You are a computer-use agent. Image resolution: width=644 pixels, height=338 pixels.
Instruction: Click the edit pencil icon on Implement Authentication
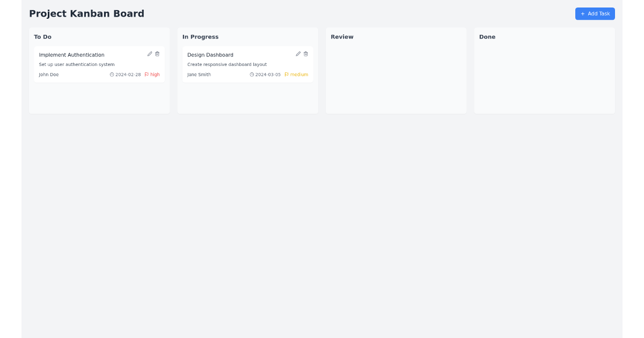[x=150, y=54]
